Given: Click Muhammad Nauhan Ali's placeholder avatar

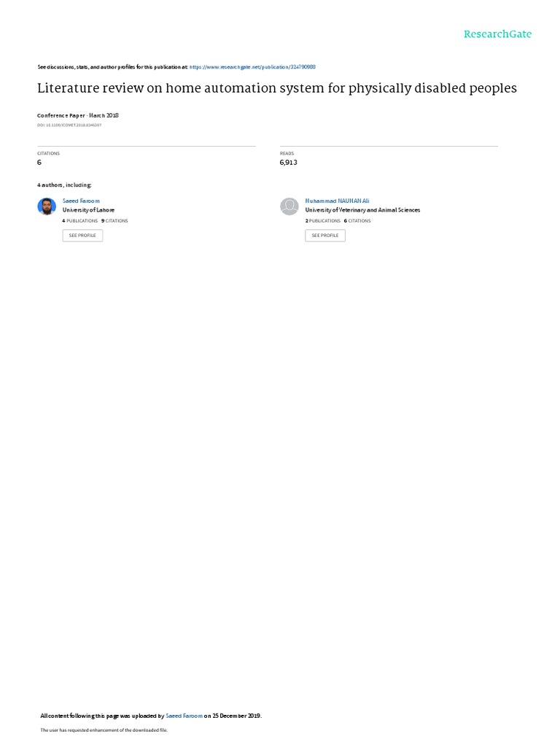Looking at the screenshot, I should (289, 206).
